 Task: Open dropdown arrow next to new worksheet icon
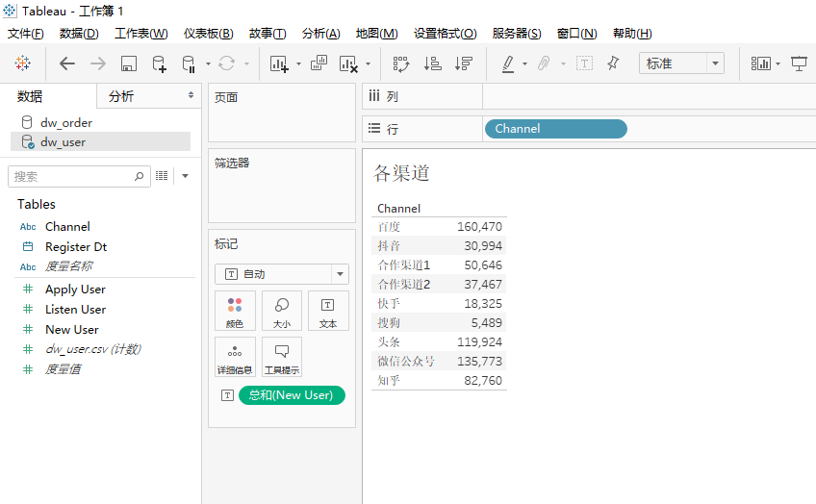point(298,64)
